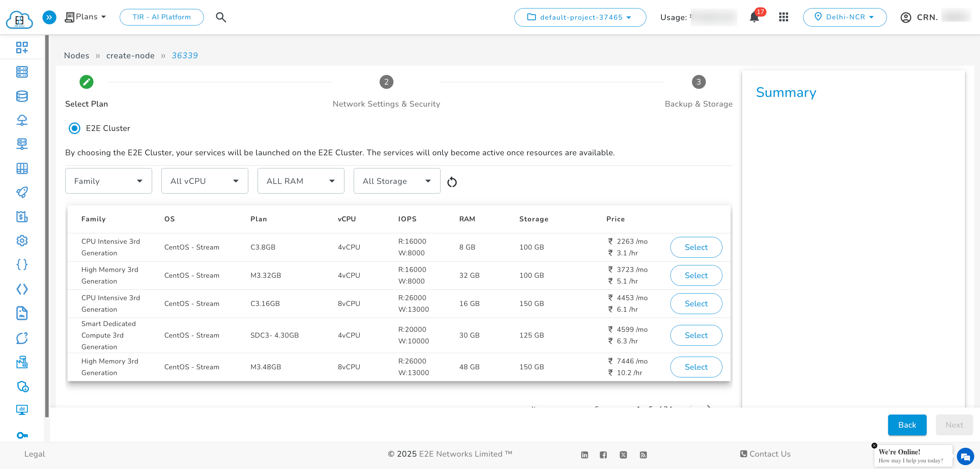The image size is (980, 469).
Task: Open the curly braces icon in the sidebar
Action: (x=22, y=265)
